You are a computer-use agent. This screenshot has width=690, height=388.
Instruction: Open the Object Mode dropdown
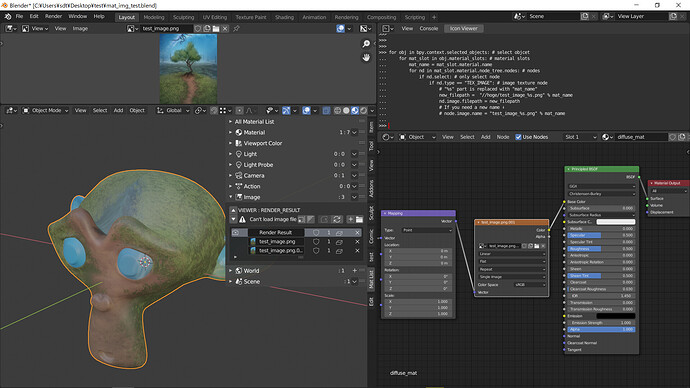point(46,110)
